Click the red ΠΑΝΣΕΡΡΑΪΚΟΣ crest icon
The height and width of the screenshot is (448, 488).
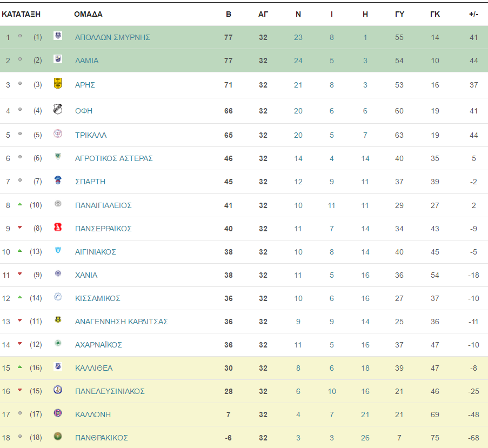(x=58, y=227)
